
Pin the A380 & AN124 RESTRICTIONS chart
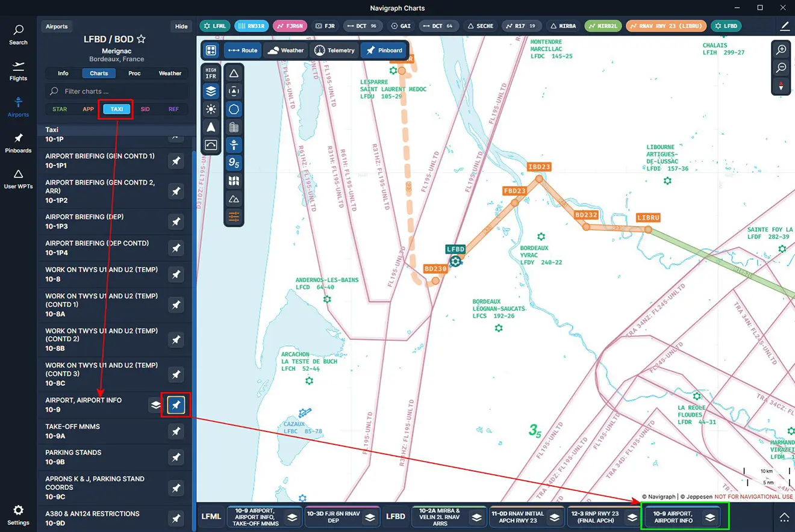click(x=176, y=518)
